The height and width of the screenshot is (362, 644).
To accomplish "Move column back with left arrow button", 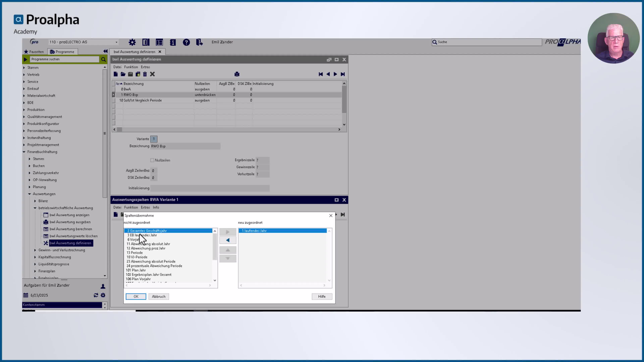I will coord(228,240).
